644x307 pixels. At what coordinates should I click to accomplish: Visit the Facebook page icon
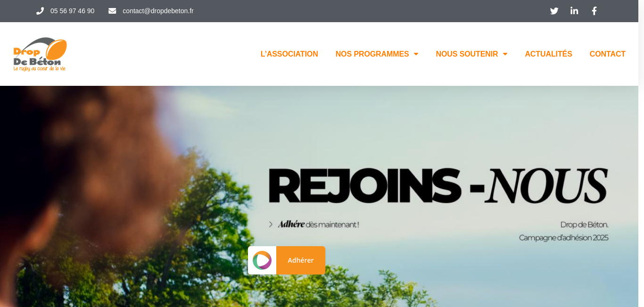click(594, 11)
